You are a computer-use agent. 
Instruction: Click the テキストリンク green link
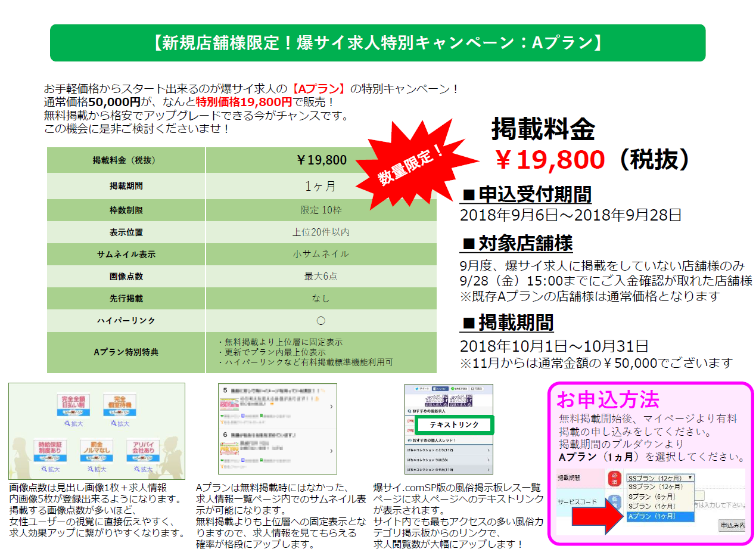pos(454,424)
